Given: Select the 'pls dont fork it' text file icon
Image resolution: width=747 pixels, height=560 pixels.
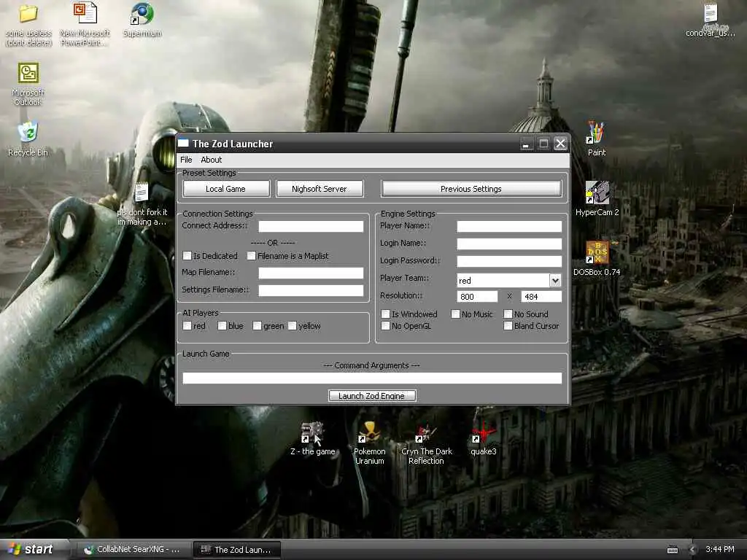Looking at the screenshot, I should [142, 192].
